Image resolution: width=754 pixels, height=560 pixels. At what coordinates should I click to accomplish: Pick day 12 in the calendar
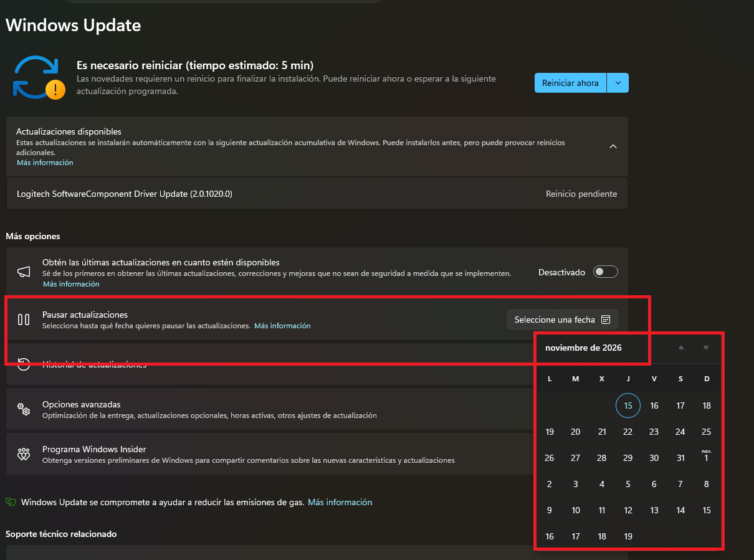[628, 510]
